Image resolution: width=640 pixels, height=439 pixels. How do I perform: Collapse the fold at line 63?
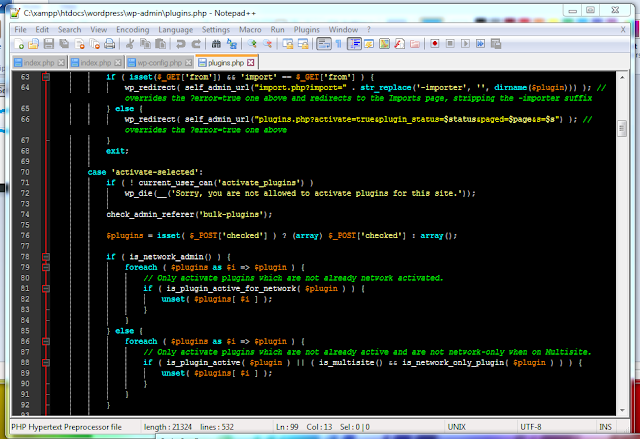pyautogui.click(x=46, y=77)
